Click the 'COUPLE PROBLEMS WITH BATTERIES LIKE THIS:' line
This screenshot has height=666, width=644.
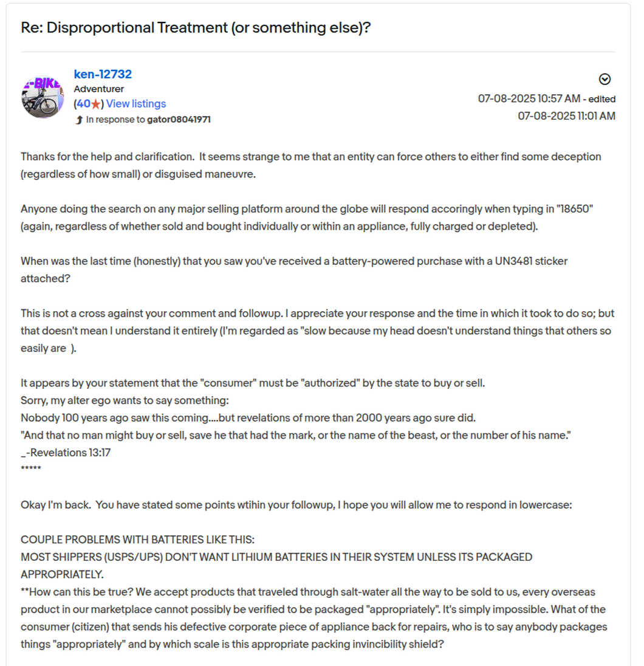[x=138, y=540]
